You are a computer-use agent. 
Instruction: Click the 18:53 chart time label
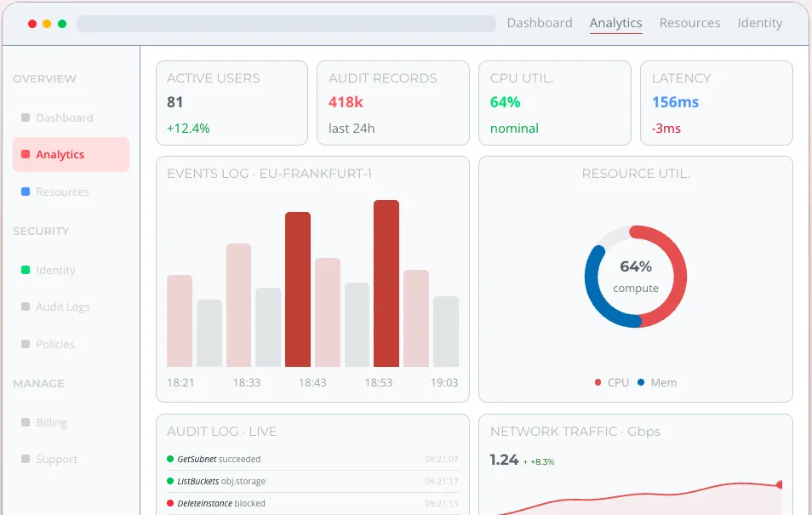point(379,383)
